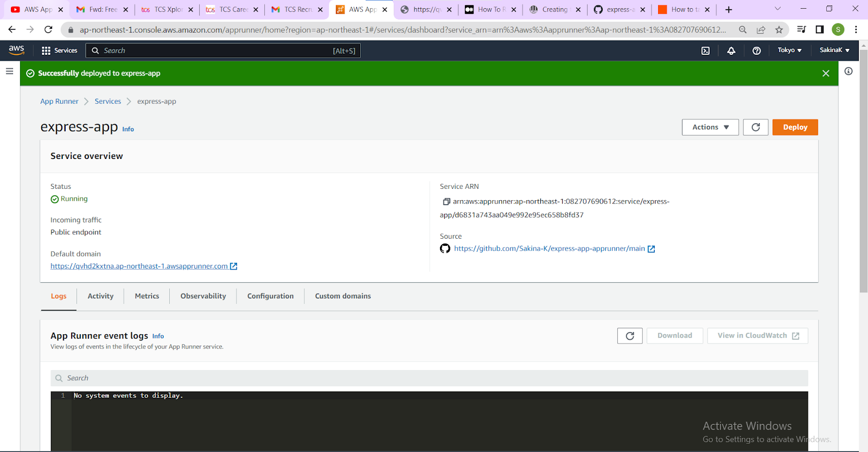Screen dimensions: 868x452
Task: Switch to the Metrics tab
Action: (147, 296)
